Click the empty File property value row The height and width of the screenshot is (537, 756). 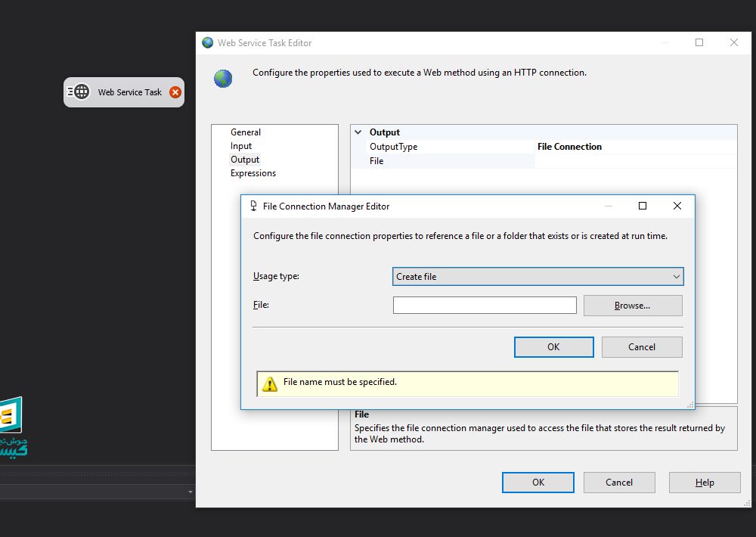point(635,161)
